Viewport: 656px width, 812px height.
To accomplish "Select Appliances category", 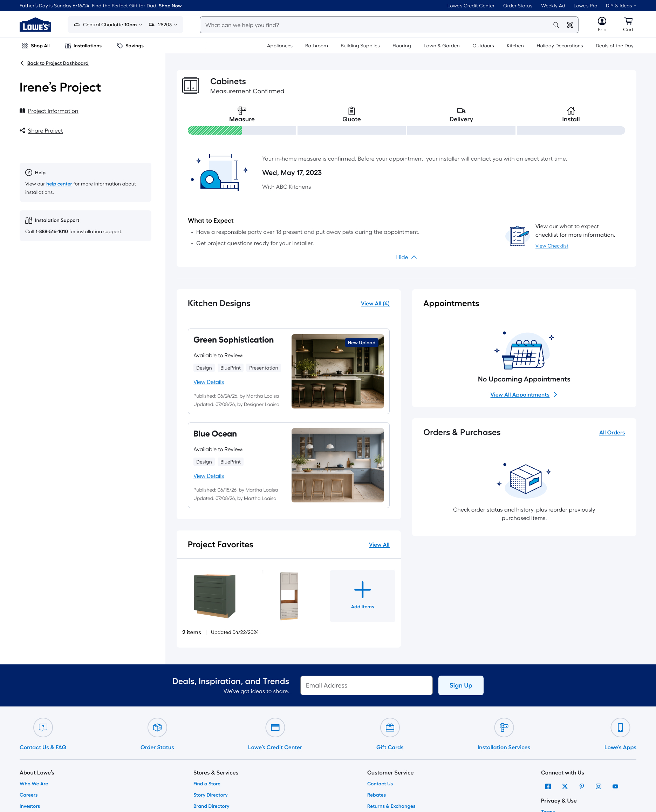I will [280, 46].
